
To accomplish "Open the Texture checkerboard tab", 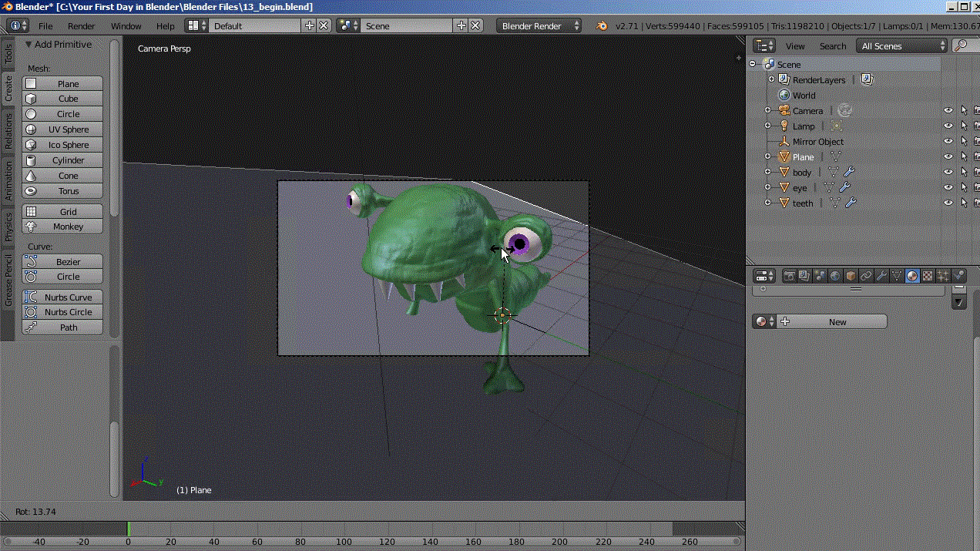I will click(x=928, y=276).
